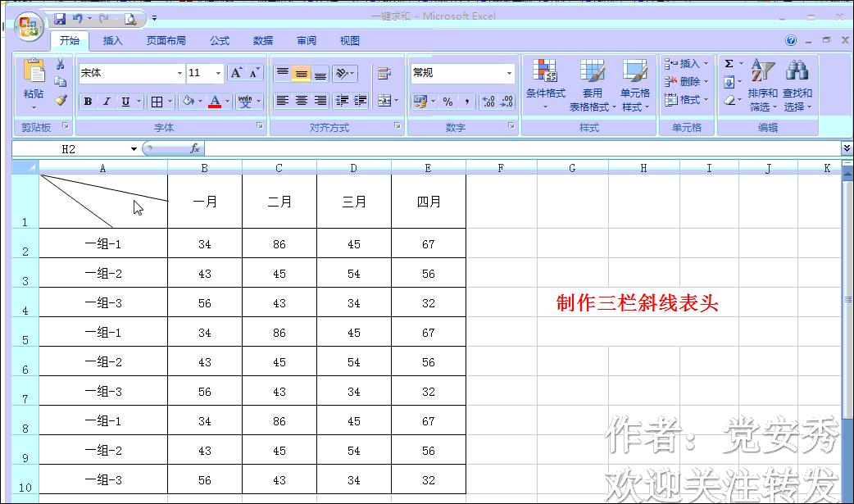Open 条件格式 conditional formatting

tap(545, 84)
